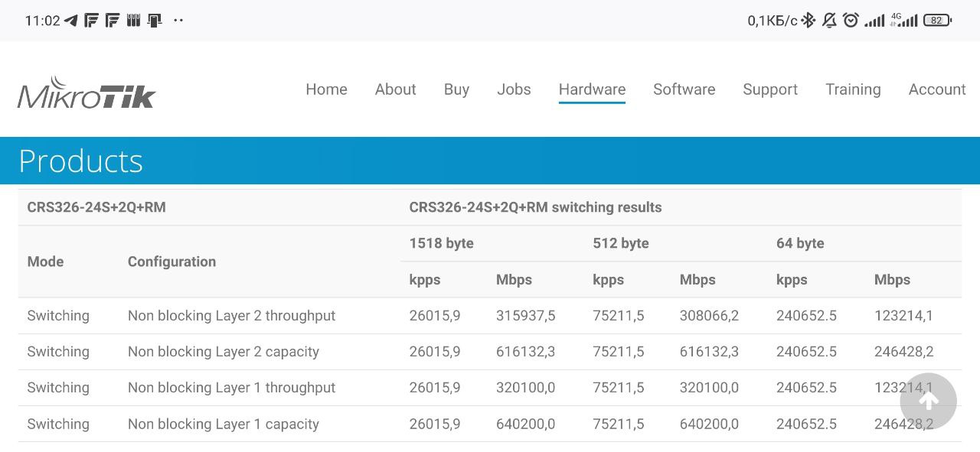Image resolution: width=980 pixels, height=452 pixels.
Task: Open the Account page
Action: click(x=937, y=89)
